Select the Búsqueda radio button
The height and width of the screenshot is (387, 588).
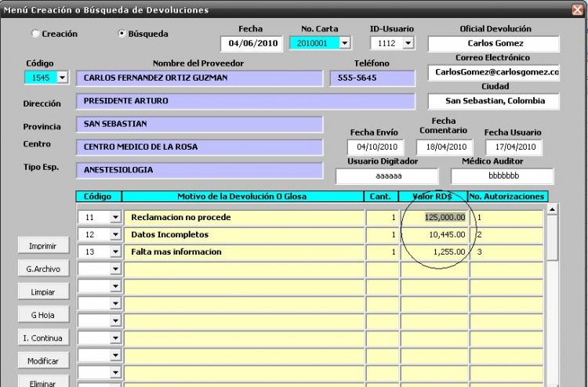point(122,34)
